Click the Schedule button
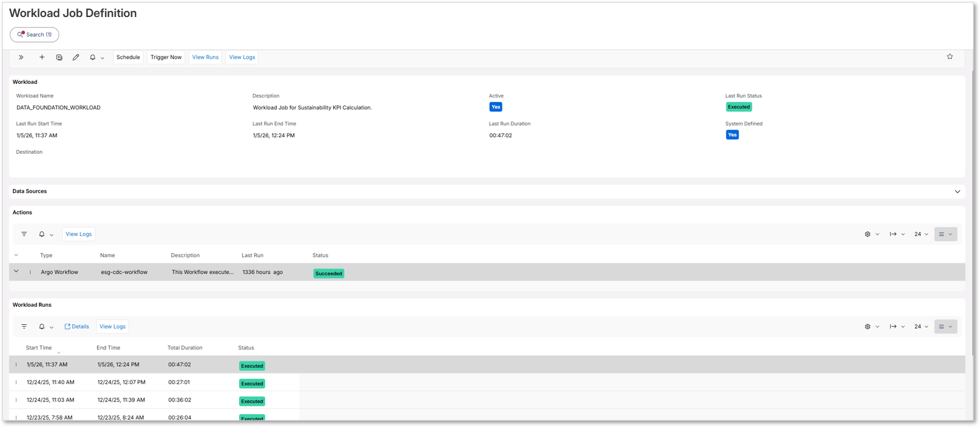The width and height of the screenshot is (980, 427). pos(128,57)
